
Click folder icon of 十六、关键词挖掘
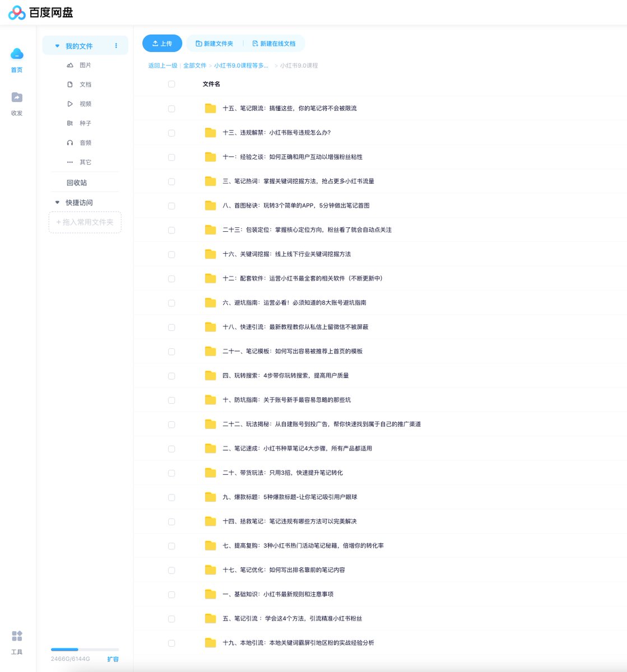[x=211, y=254]
